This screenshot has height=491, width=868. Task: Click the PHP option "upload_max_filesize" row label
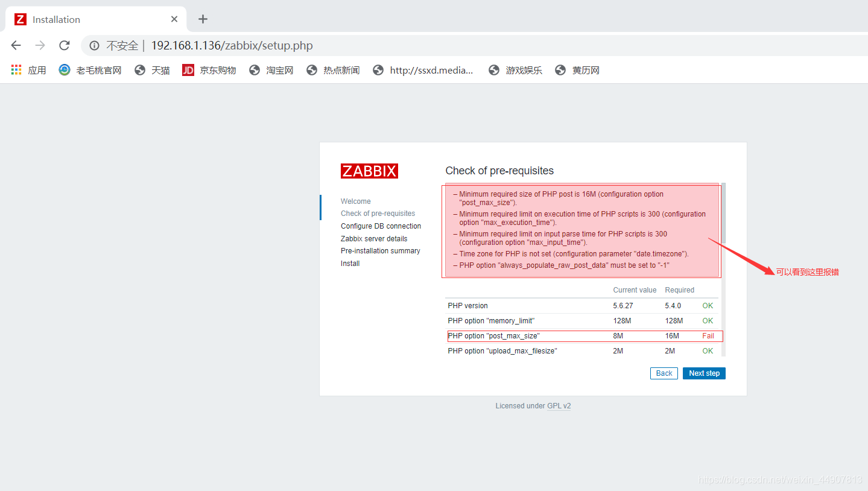coord(502,351)
